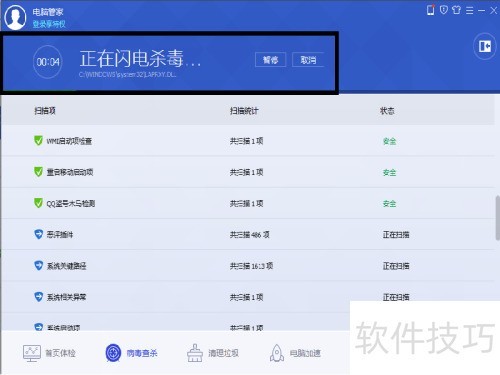Select the 系统关键路径 scan item text
Screen dimensions: 500x375
click(66, 266)
